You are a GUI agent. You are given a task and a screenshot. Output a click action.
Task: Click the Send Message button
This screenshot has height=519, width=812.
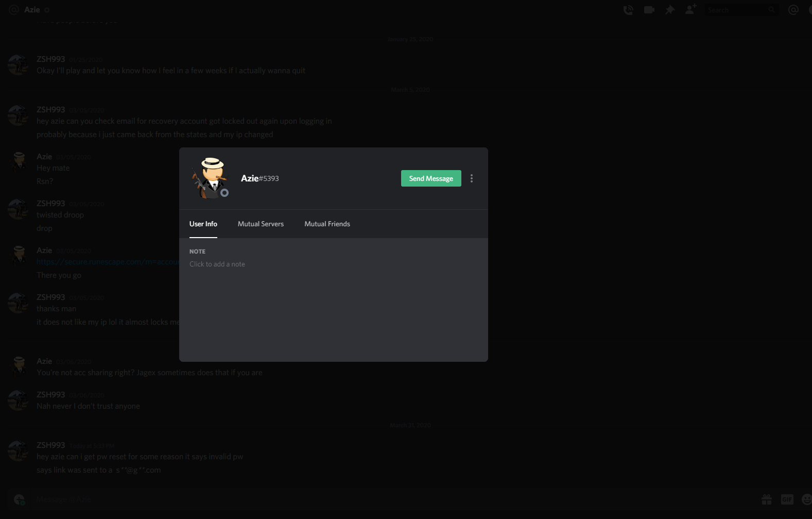click(x=431, y=178)
